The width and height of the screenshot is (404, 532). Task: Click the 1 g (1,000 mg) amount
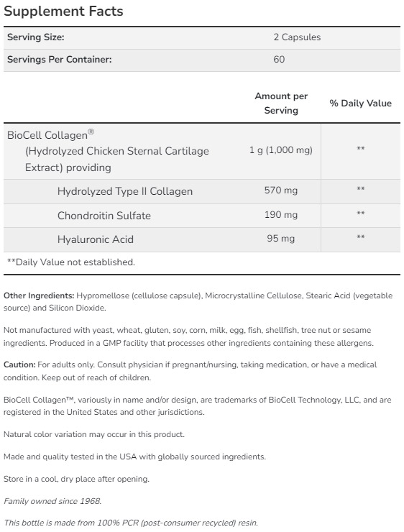click(281, 150)
